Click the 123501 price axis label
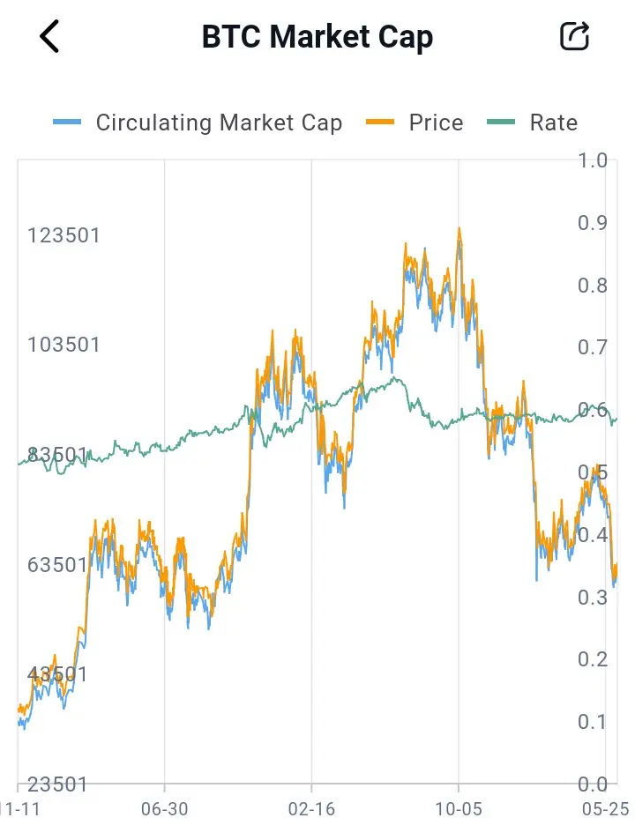This screenshot has height=840, width=635. pyautogui.click(x=63, y=235)
